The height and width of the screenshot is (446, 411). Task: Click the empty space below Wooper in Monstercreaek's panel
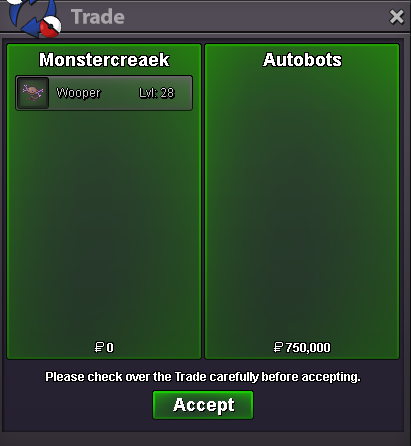point(104,223)
